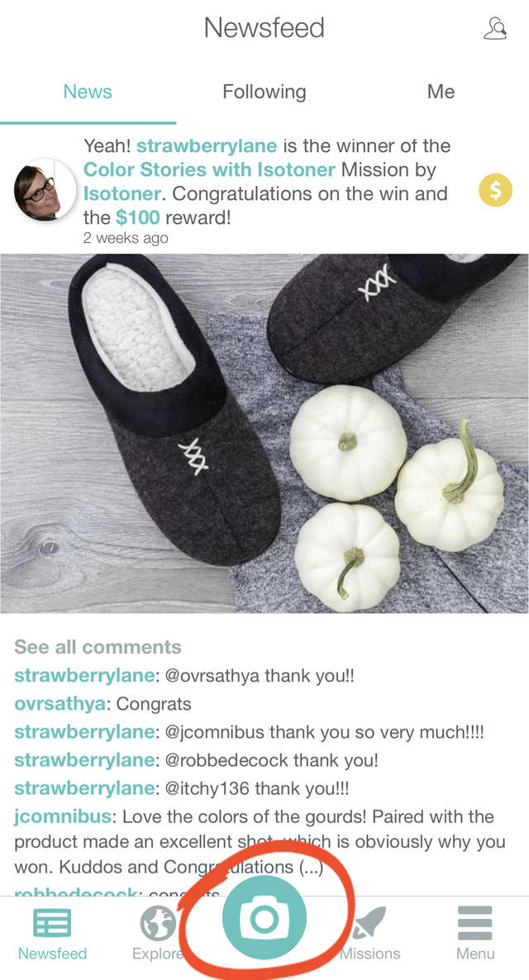
Task: Expand jcomnibus truncated comment ellipsis
Action: coord(311,868)
